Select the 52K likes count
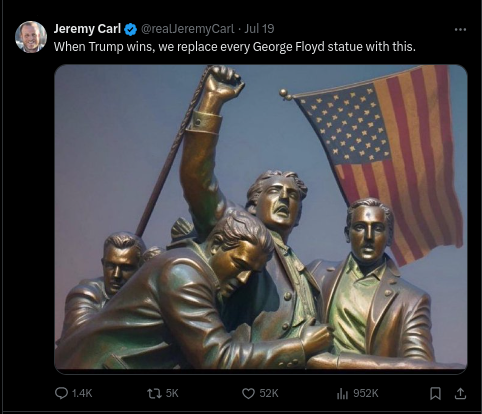 coord(269,394)
